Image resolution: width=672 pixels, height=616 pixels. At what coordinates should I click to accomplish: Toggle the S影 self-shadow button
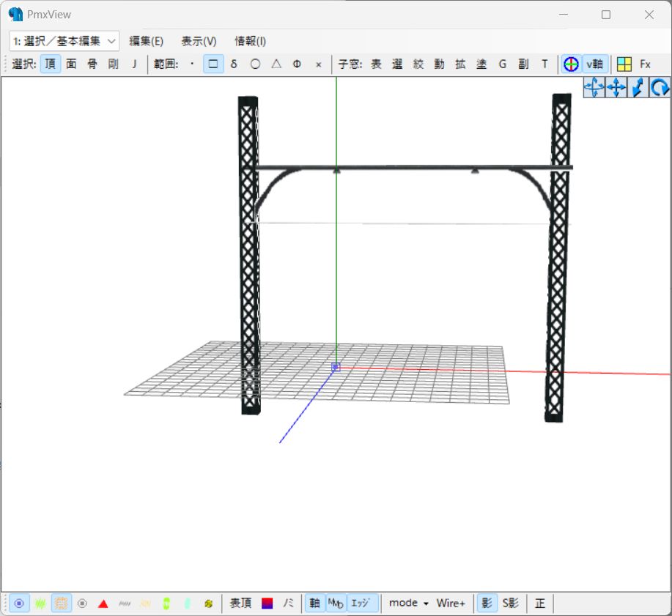click(511, 604)
